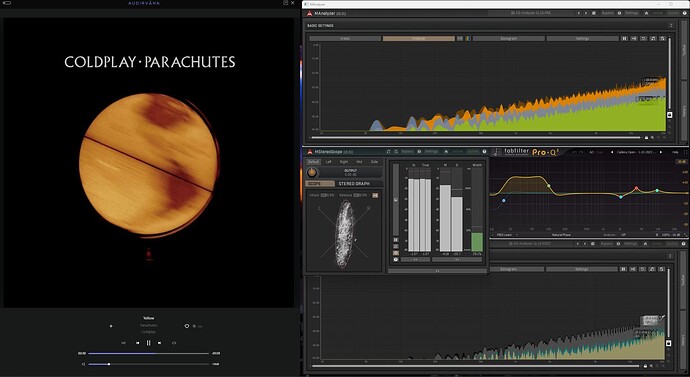The image size is (690, 377).
Task: Go to previous track in Audirvana
Action: coord(137,343)
